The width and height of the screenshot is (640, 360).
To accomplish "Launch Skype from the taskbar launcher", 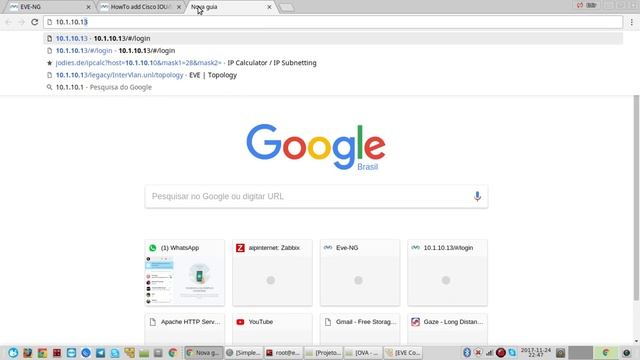I will point(115,353).
